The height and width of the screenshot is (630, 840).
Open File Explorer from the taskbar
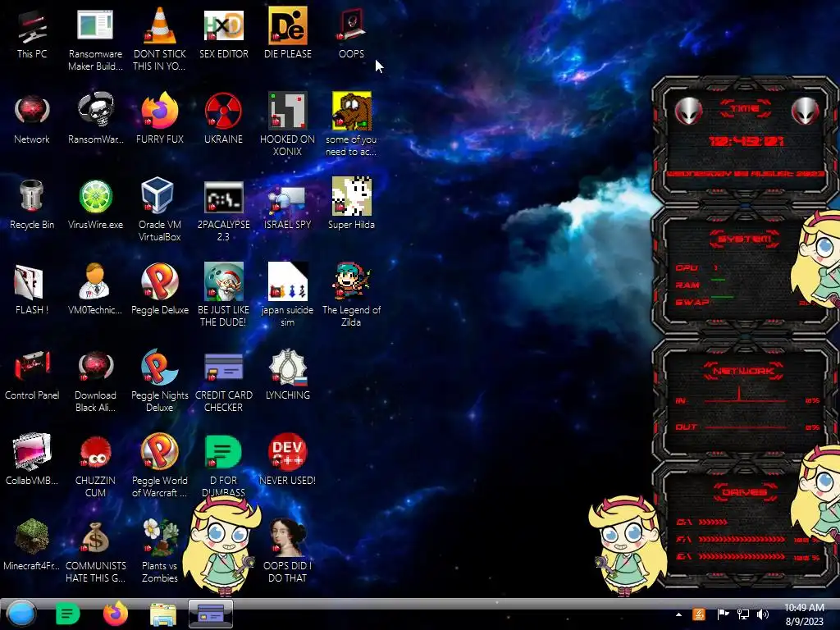163,614
